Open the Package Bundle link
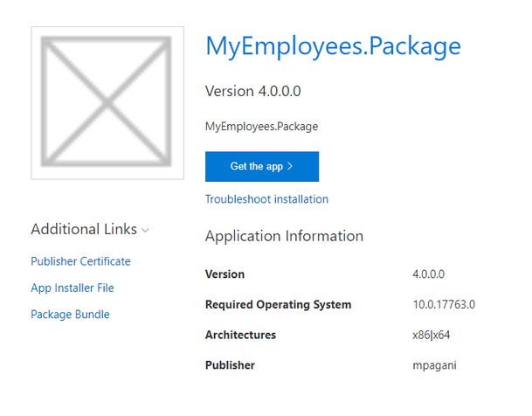 (x=70, y=315)
